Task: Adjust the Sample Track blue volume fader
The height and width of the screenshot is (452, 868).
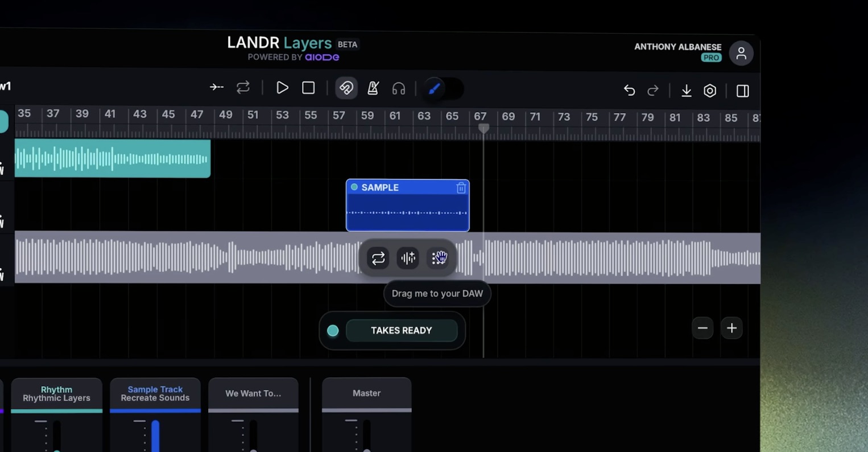Action: (x=155, y=436)
